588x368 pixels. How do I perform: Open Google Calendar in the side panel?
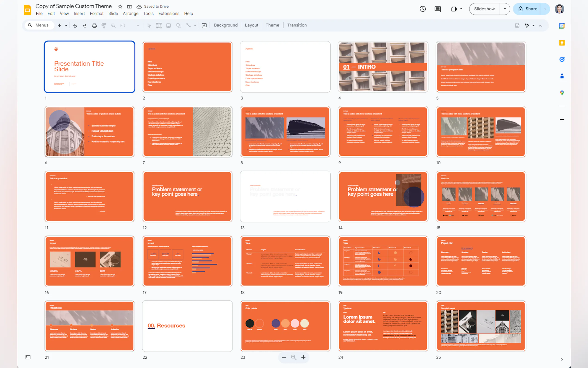tap(562, 25)
